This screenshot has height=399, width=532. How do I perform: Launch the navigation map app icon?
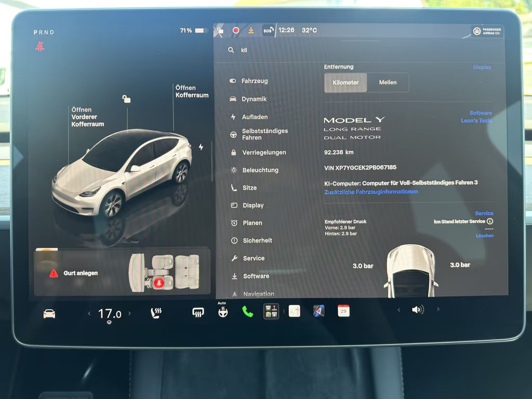[318, 311]
